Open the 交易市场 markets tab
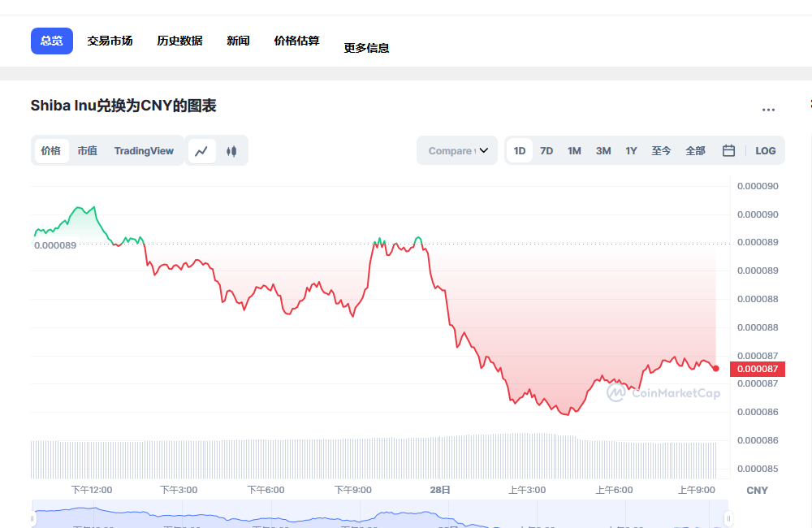The width and height of the screenshot is (812, 528). [110, 41]
